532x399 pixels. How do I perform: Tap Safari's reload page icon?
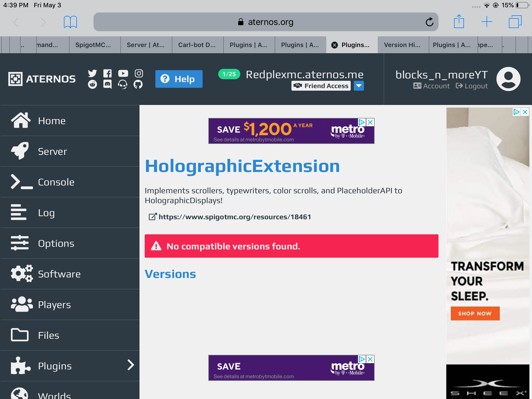click(429, 22)
